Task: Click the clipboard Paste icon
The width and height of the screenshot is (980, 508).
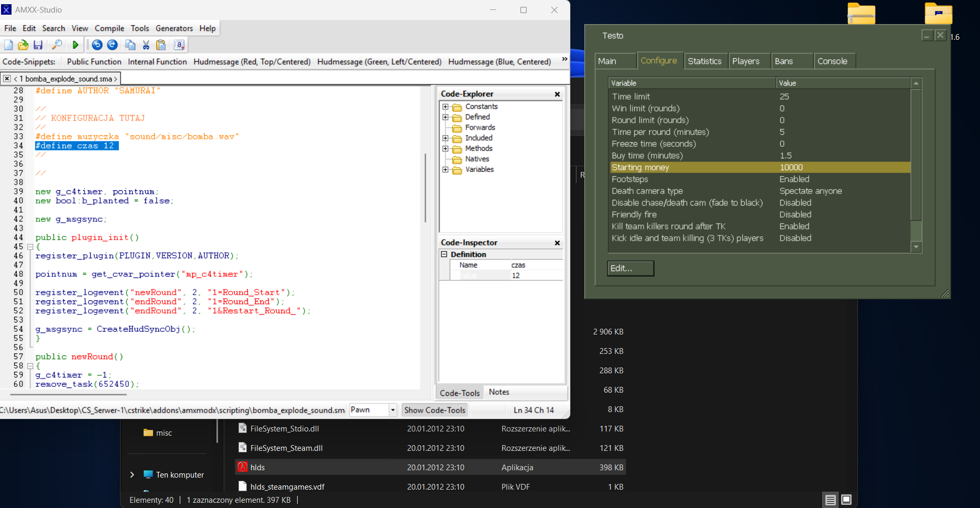Action: (x=161, y=45)
